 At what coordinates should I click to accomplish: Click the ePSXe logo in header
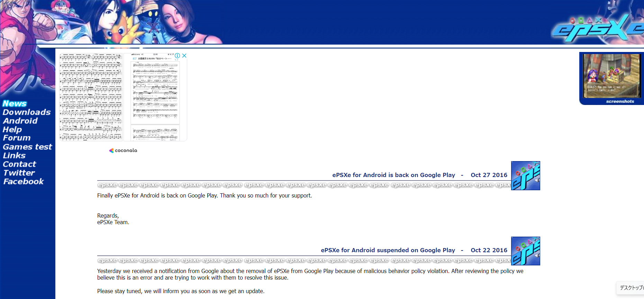point(597,28)
